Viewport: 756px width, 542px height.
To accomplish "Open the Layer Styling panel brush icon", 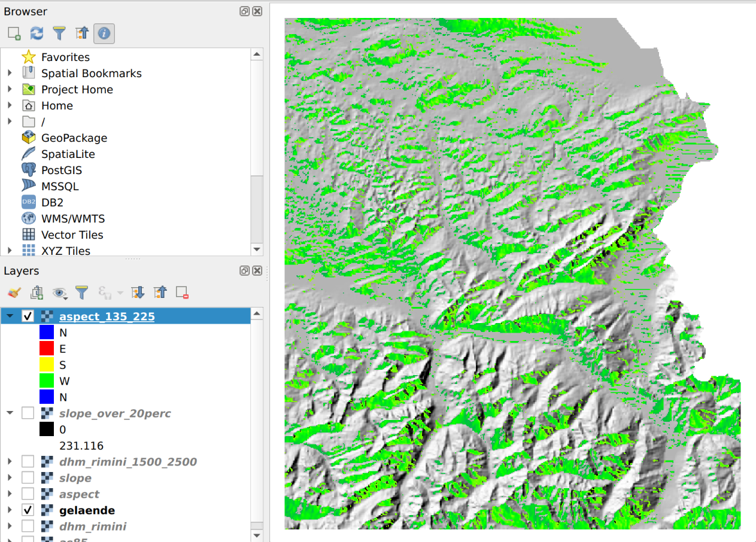I will (14, 293).
